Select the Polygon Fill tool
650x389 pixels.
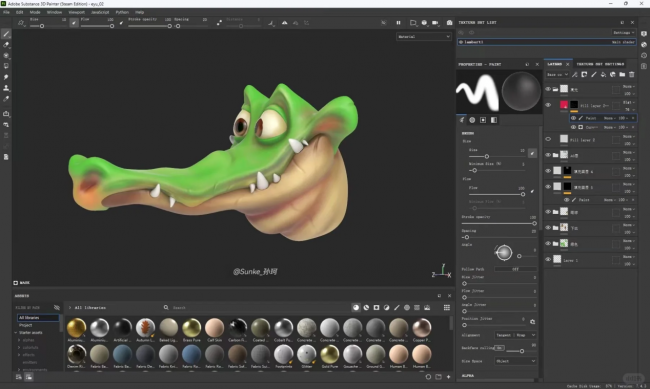tap(6, 66)
